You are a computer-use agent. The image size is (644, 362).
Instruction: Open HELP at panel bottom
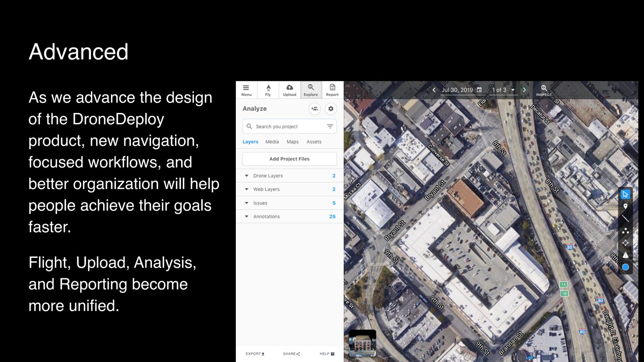(327, 354)
